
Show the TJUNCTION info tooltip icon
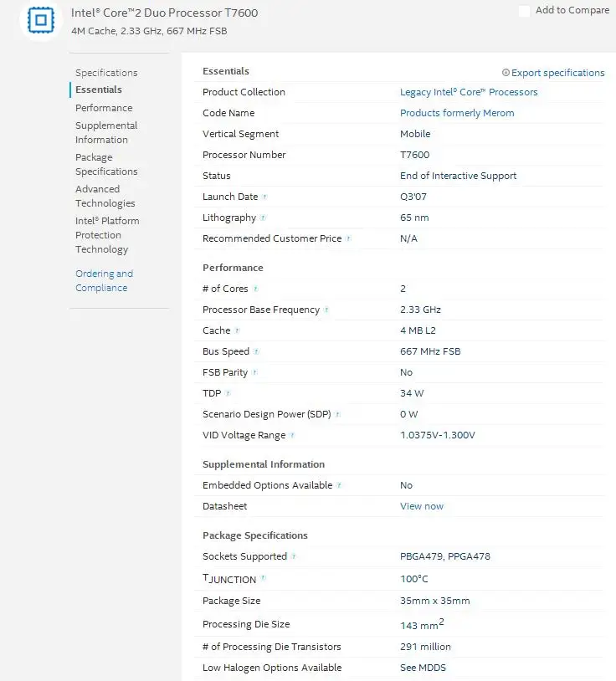(x=263, y=578)
